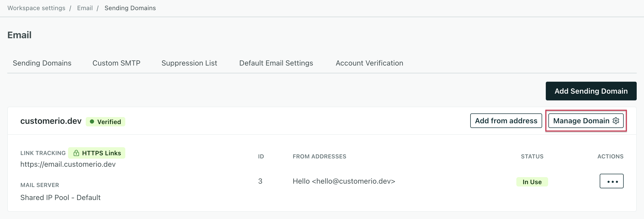Click the Manage Domain button label

point(581,121)
